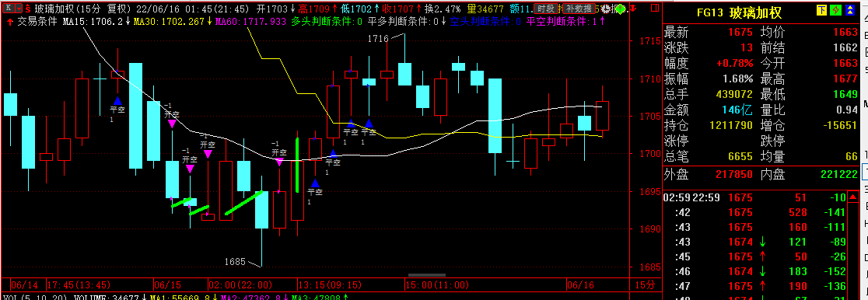868x300 pixels.
Task: Click the 15分 period label on time axis
Action: (x=646, y=285)
